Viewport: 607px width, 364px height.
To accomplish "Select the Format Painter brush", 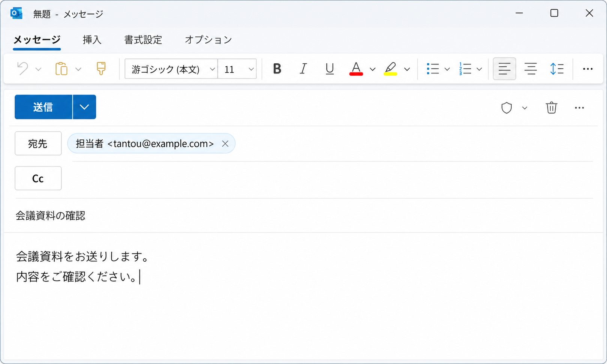I will click(101, 69).
